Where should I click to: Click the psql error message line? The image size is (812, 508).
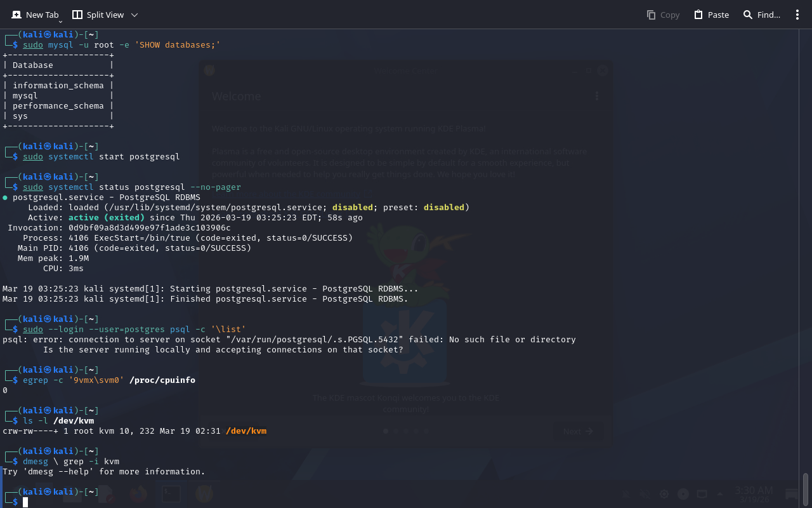(289, 340)
